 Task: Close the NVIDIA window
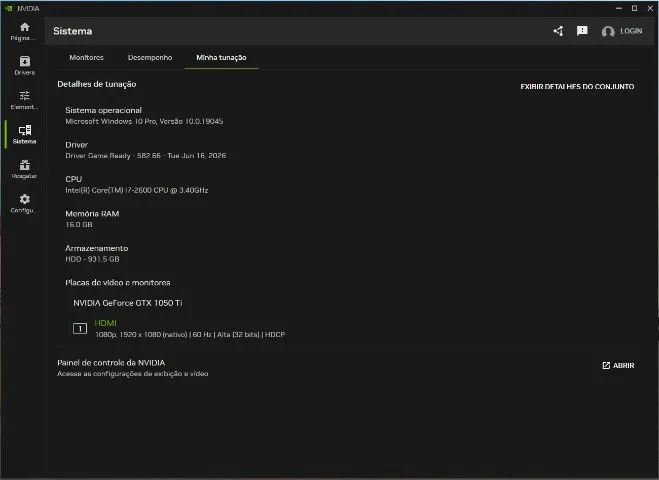pos(650,8)
